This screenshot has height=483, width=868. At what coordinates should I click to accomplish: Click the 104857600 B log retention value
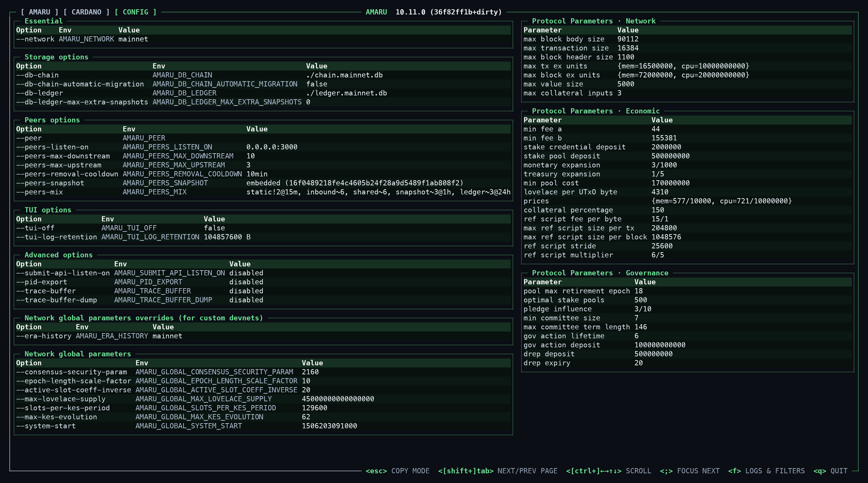click(227, 237)
